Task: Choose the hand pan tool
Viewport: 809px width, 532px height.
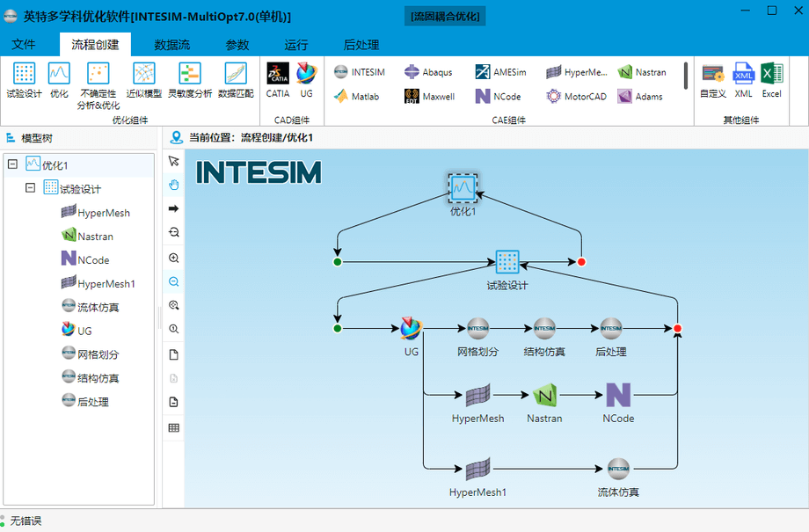Action: tap(173, 185)
